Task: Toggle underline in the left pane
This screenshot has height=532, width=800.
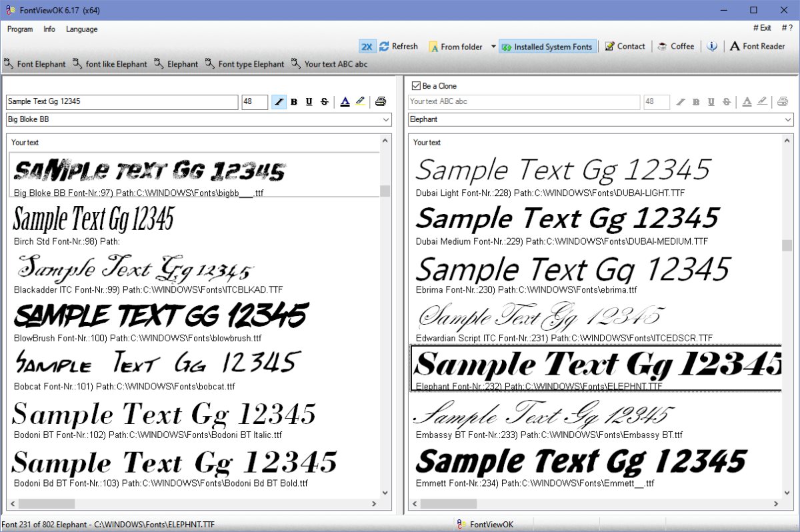Action: (x=309, y=102)
